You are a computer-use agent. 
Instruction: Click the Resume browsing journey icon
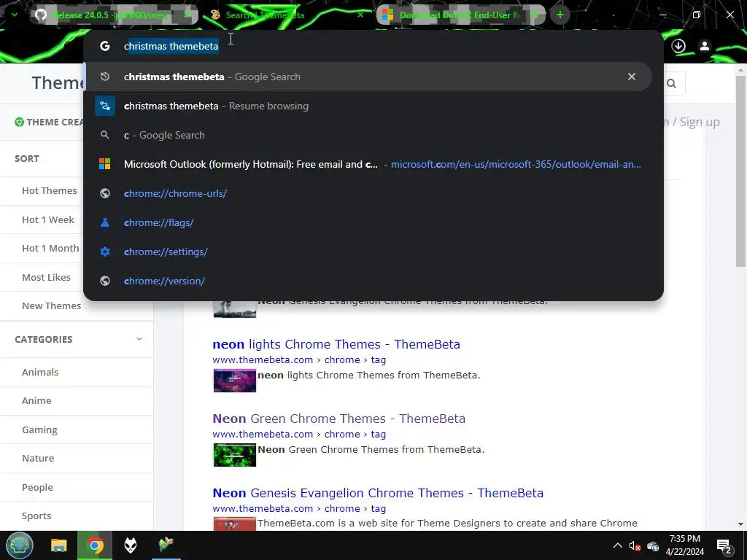pyautogui.click(x=105, y=106)
